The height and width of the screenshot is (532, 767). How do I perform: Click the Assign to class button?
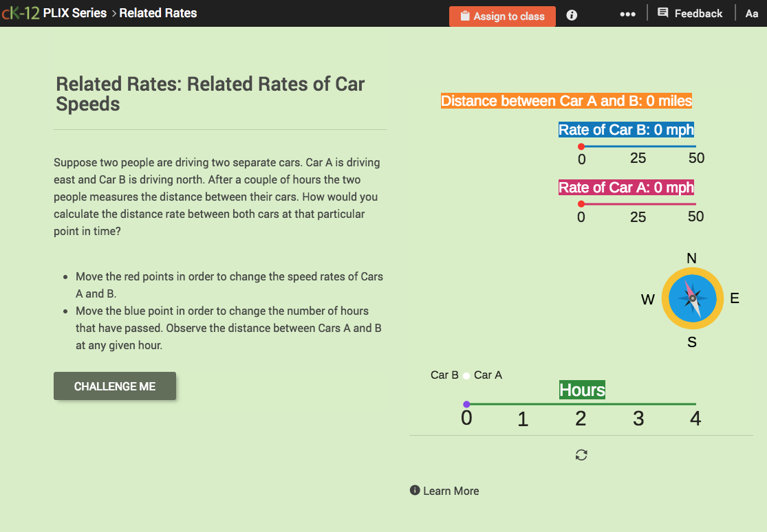coord(502,16)
